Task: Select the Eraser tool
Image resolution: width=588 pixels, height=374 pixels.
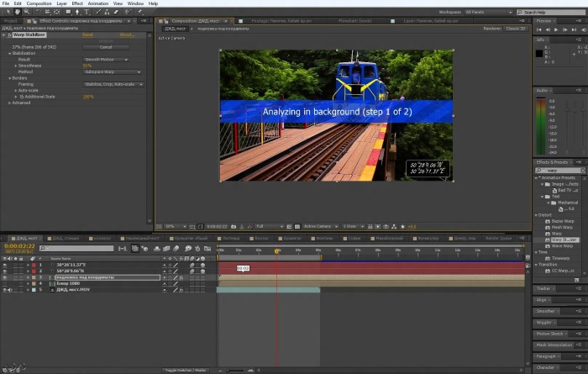Action: (116, 12)
